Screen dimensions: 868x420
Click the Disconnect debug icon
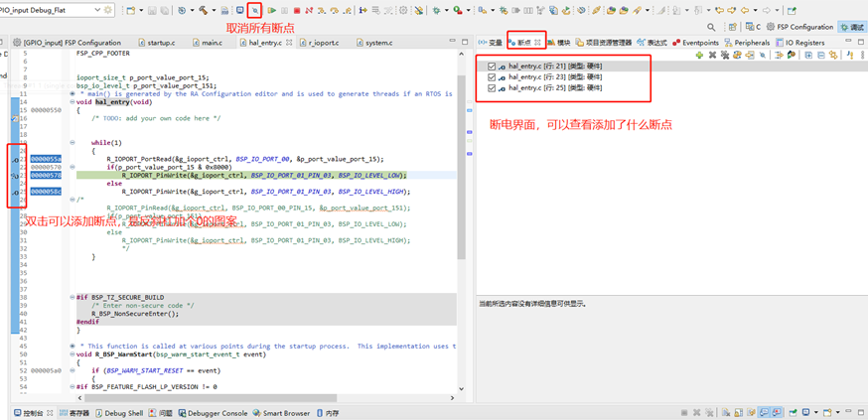click(309, 10)
